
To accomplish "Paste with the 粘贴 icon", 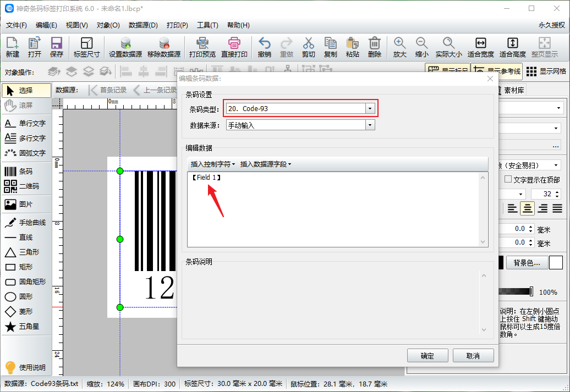I will pyautogui.click(x=352, y=47).
